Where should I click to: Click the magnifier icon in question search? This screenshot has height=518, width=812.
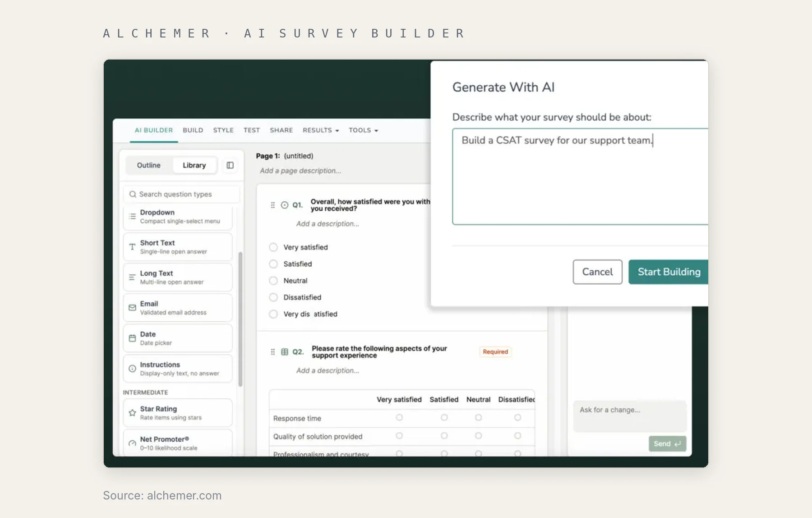(x=133, y=194)
